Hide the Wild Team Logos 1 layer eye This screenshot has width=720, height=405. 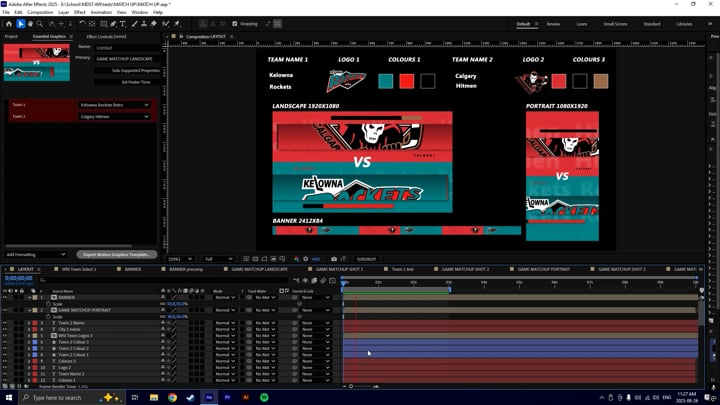click(x=5, y=336)
